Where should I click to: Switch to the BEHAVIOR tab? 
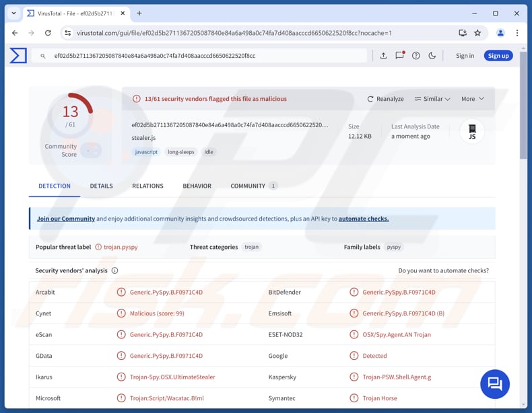(197, 186)
